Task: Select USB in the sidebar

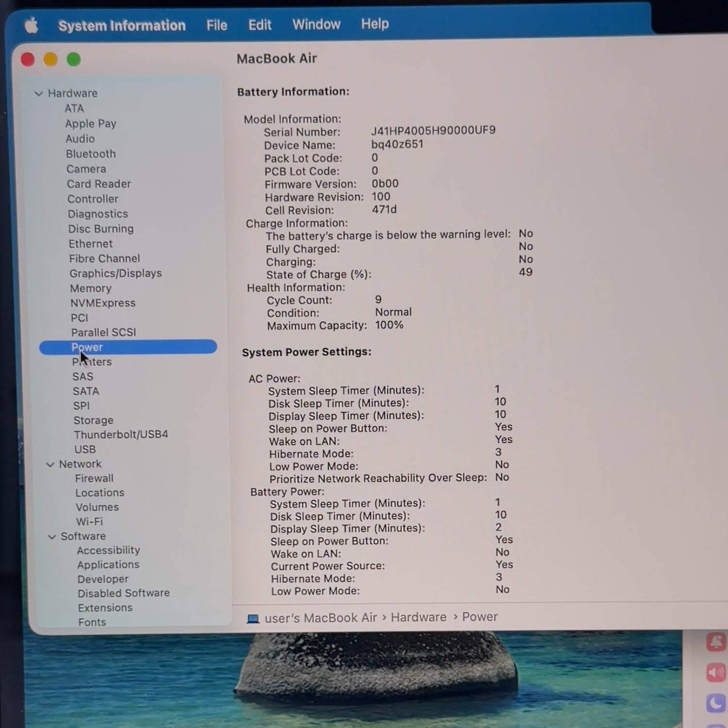Action: (85, 449)
